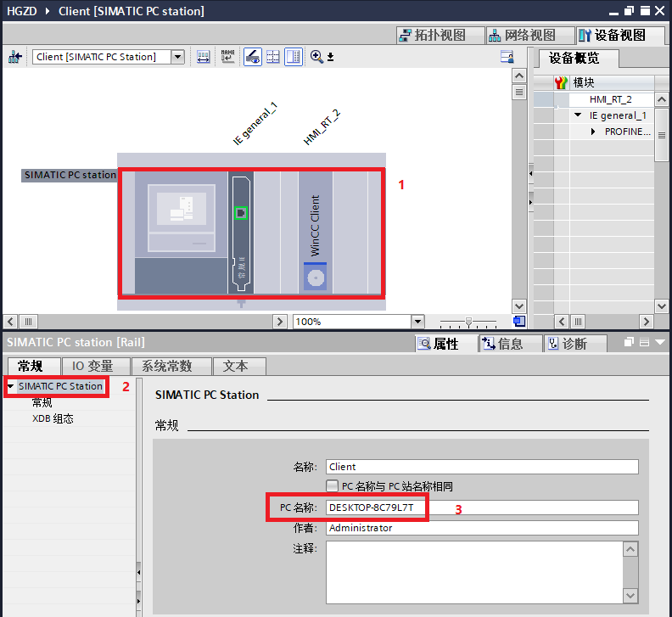The width and height of the screenshot is (672, 617).
Task: Click device view vertical scrollbar up arrow
Action: point(519,76)
